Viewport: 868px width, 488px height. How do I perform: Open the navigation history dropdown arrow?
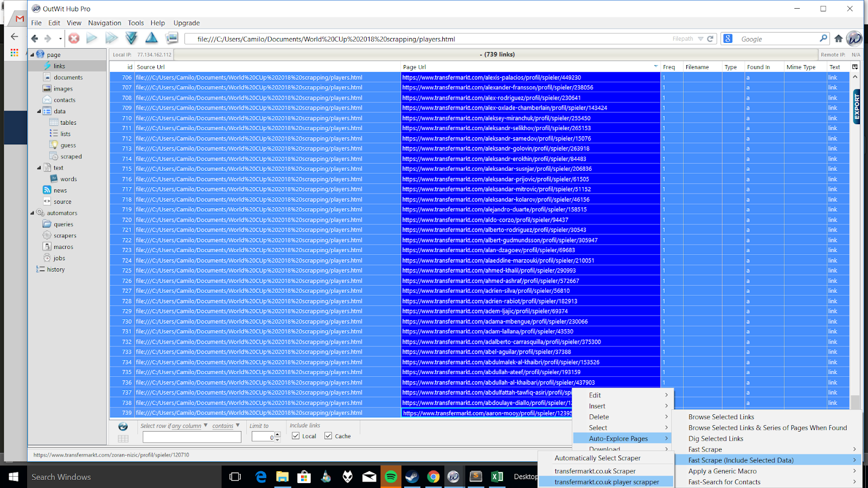click(x=60, y=39)
